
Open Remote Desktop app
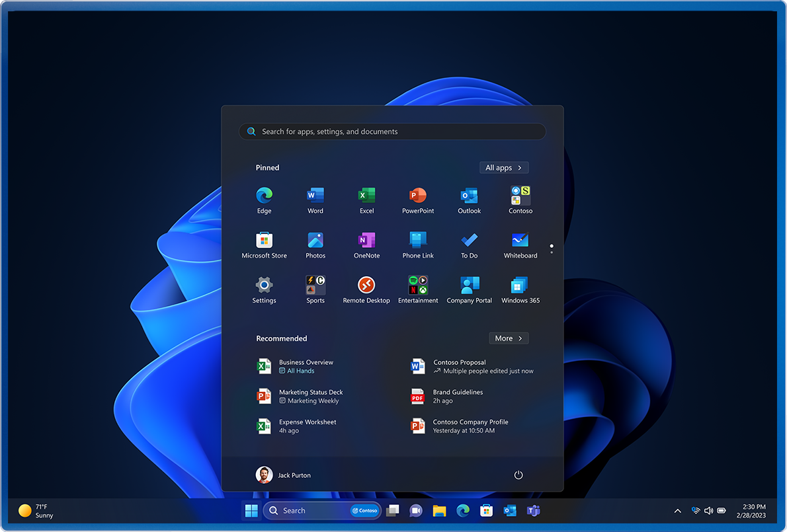coord(366,285)
